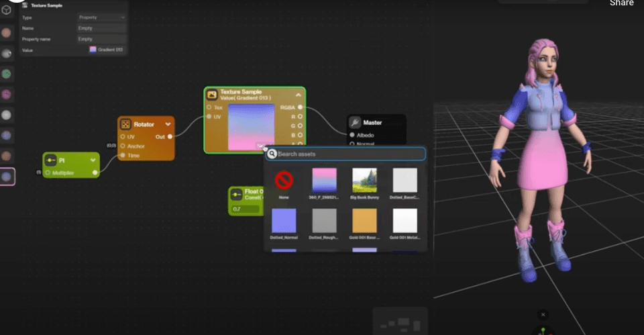Click the Master node wrench icon
Image resolution: width=644 pixels, height=335 pixels.
click(355, 123)
